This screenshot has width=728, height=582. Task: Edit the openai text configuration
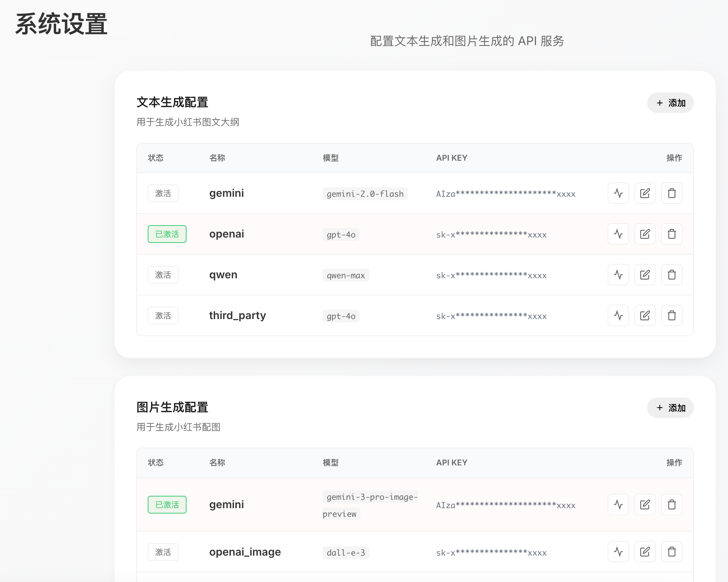(644, 234)
